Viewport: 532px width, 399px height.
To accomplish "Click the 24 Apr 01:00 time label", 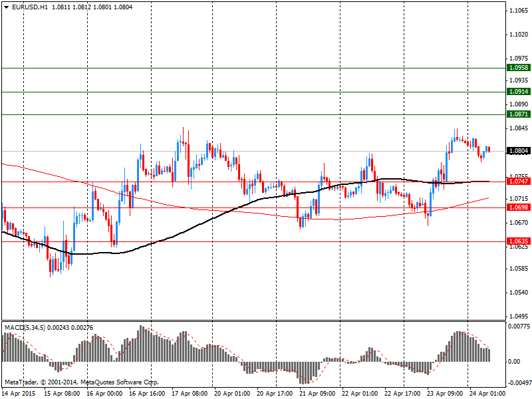I will pos(487,394).
